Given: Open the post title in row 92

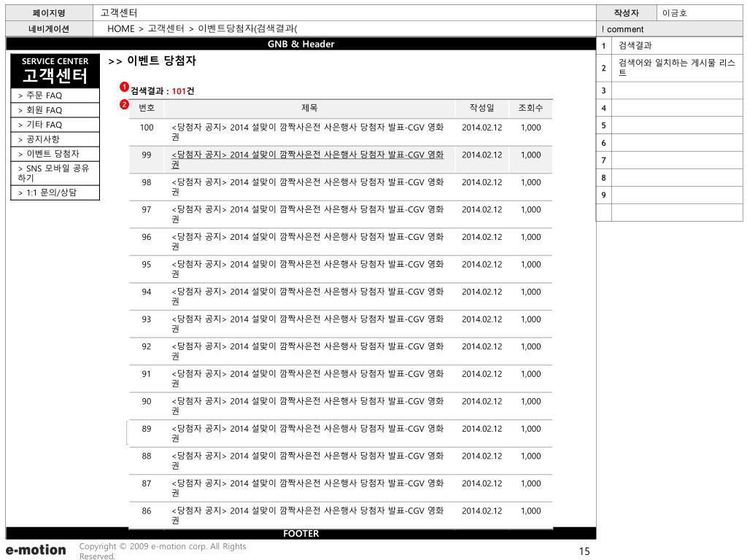Looking at the screenshot, I should 307,351.
